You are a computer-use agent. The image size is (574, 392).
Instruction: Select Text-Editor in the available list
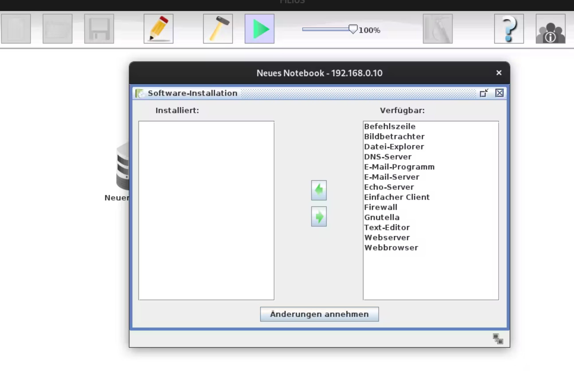(x=431, y=227)
